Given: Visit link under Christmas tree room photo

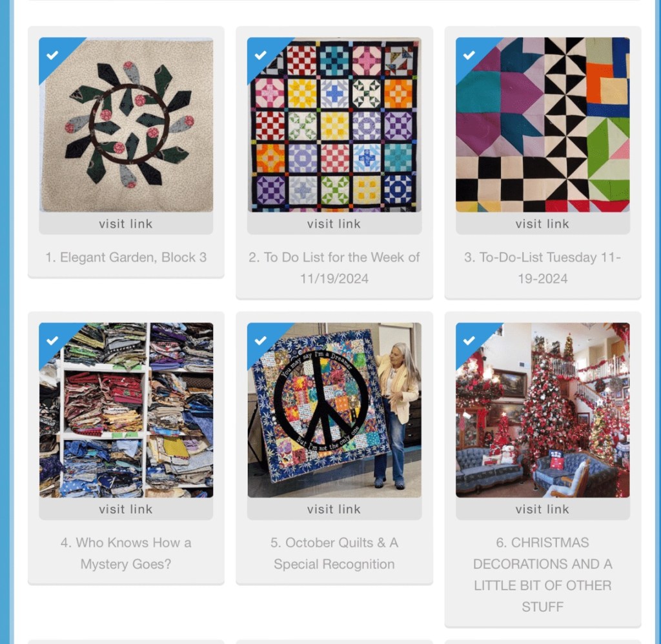Looking at the screenshot, I should pos(542,508).
